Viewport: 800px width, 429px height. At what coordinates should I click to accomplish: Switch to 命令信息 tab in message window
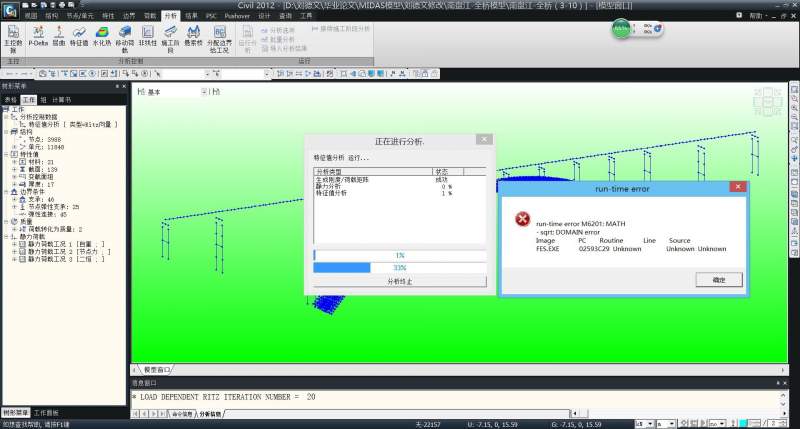coord(182,414)
